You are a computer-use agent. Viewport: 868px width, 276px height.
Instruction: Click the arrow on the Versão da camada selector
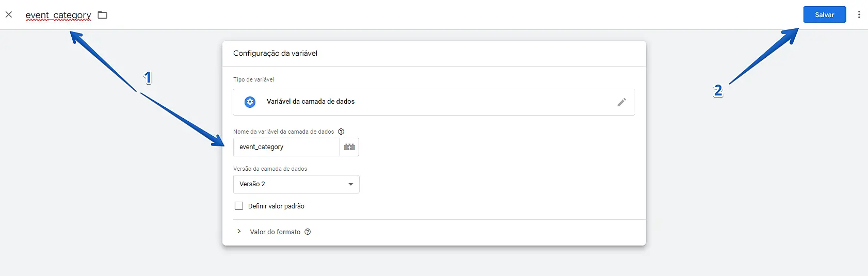point(350,184)
